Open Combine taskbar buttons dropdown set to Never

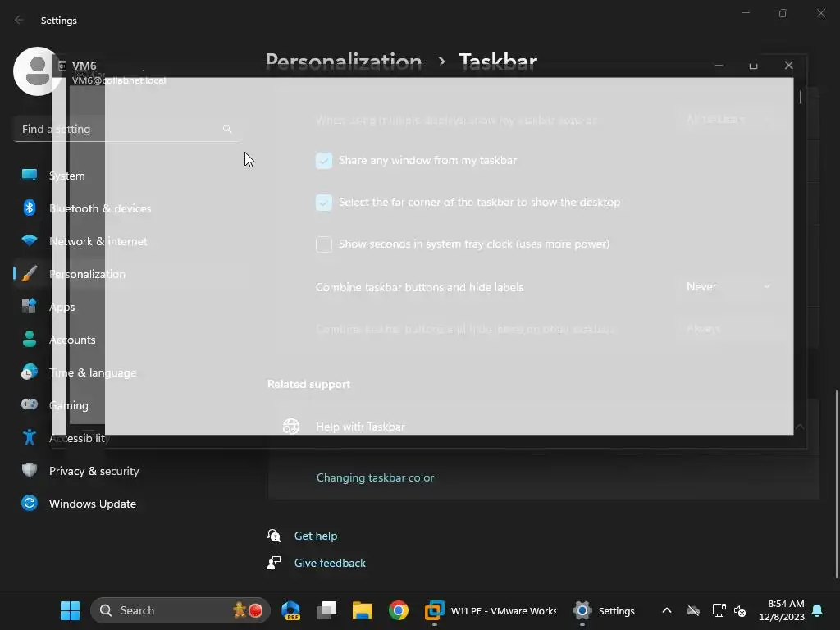point(728,286)
